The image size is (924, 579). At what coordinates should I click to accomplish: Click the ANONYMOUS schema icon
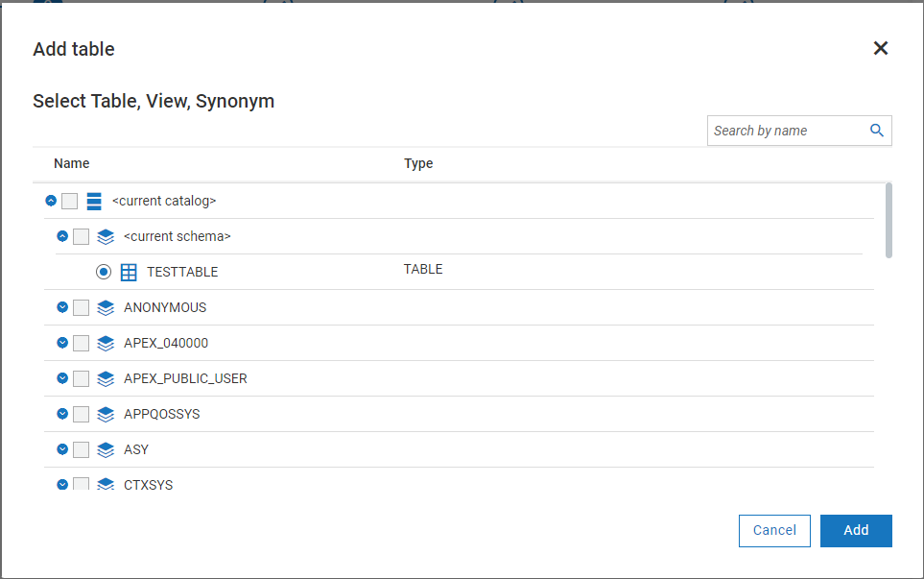coord(106,307)
